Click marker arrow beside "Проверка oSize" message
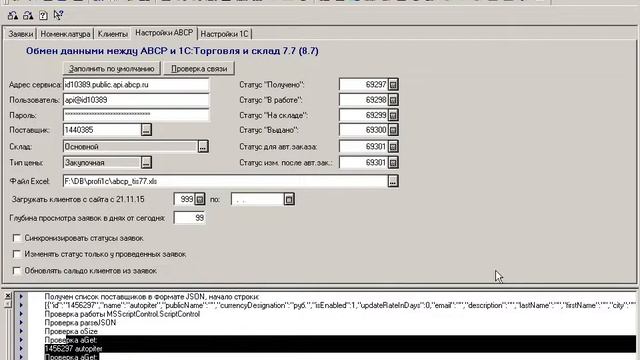Image resolution: width=640 pixels, height=360 pixels. (21, 331)
